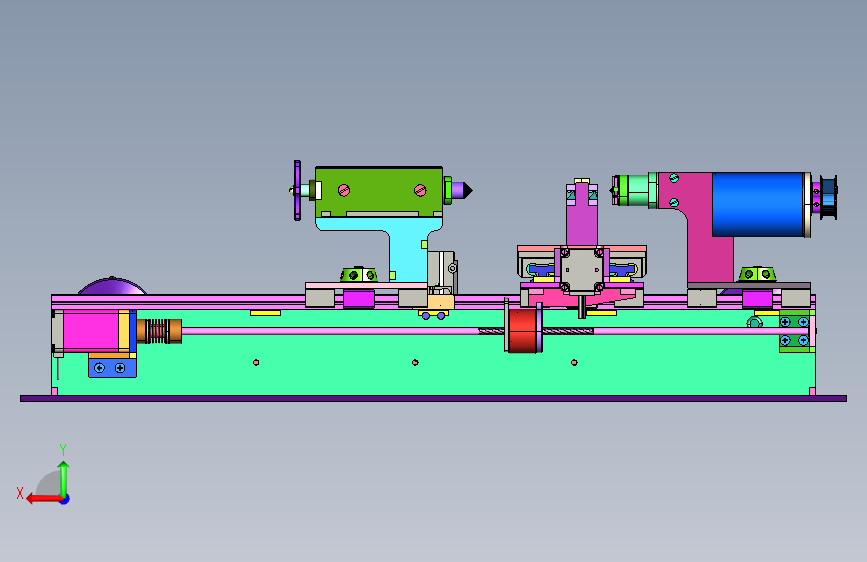Image resolution: width=867 pixels, height=562 pixels.
Task: Select the black cone center tip of tailstock
Action: coord(467,191)
